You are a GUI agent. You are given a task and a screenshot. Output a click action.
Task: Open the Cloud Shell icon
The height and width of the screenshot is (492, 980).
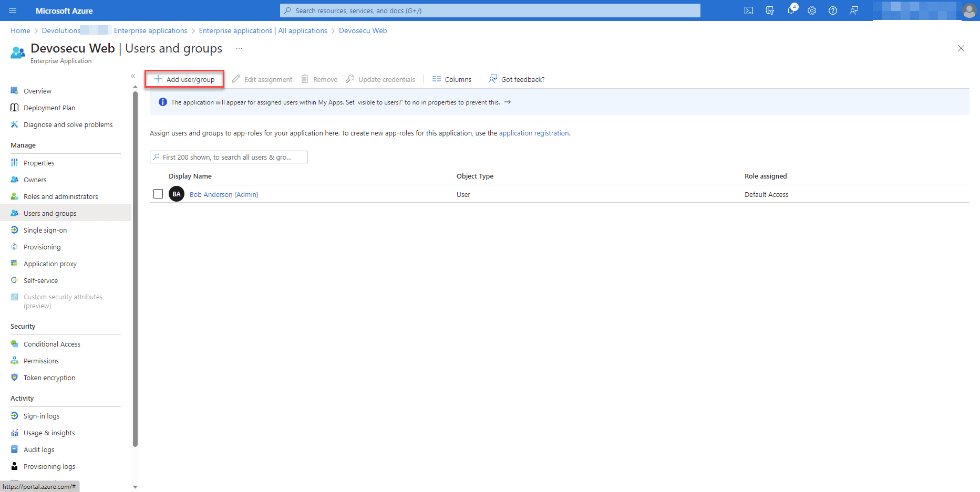[x=749, y=11]
